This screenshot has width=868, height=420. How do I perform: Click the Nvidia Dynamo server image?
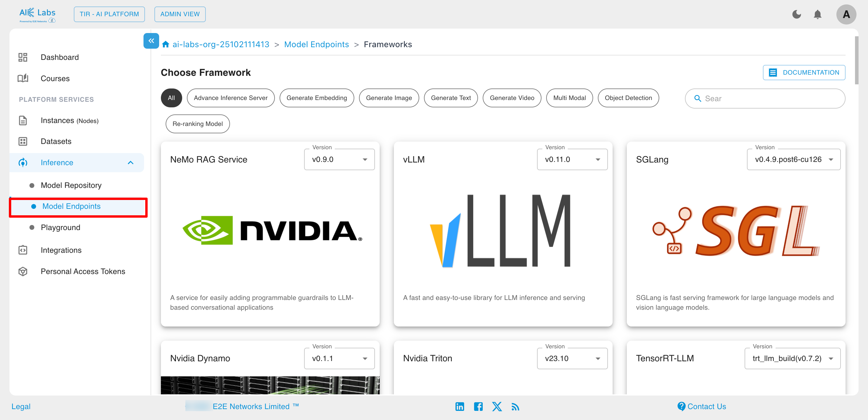(270, 385)
